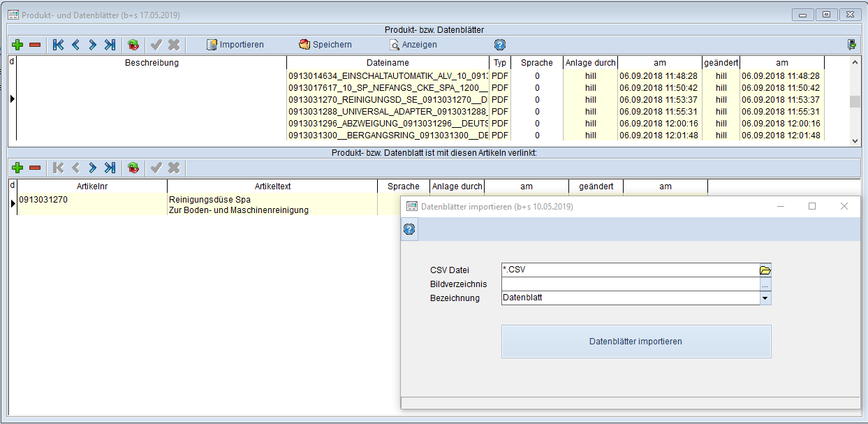Jump to last linked article record
This screenshot has width=868, height=424.
click(110, 168)
